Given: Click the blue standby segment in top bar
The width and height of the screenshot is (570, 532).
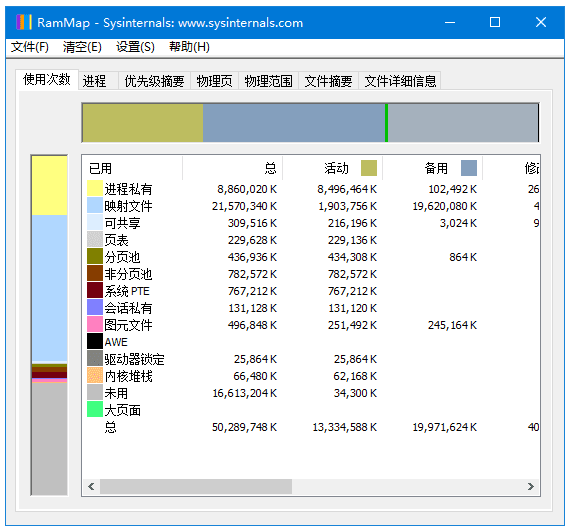Looking at the screenshot, I should pyautogui.click(x=294, y=123).
